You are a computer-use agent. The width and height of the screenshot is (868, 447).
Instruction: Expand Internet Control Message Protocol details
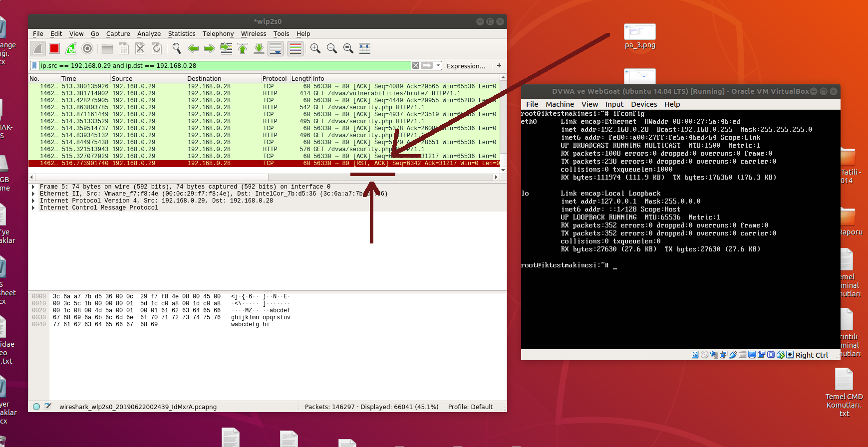[33, 208]
